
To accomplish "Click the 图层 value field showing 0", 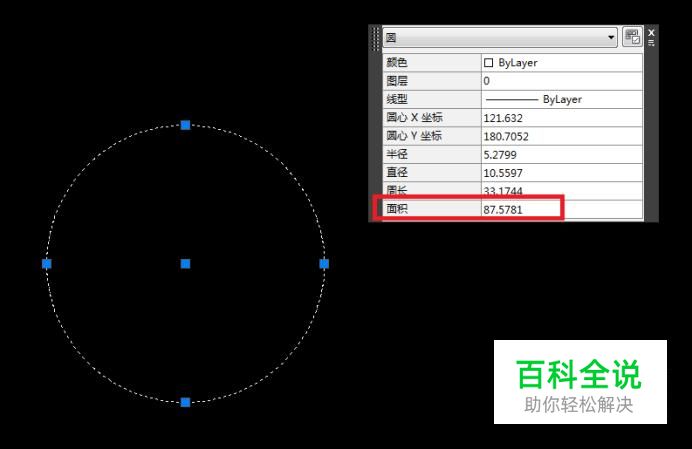I will tap(562, 81).
